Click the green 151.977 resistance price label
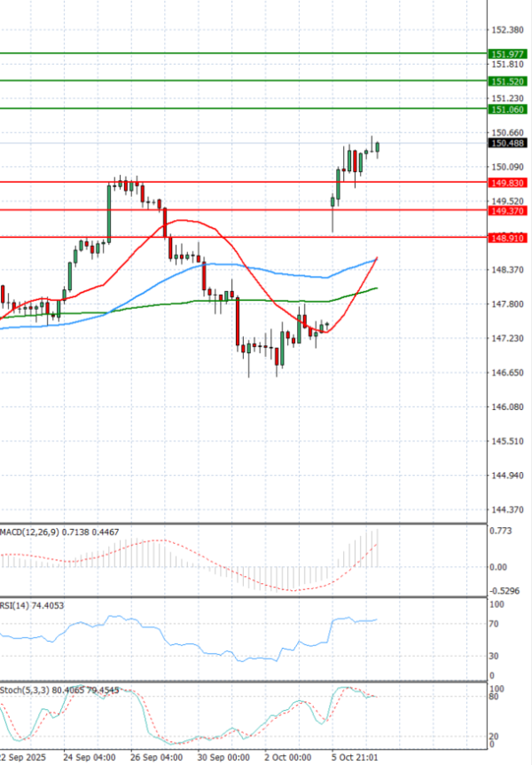This screenshot has width=532, height=765. (x=508, y=53)
